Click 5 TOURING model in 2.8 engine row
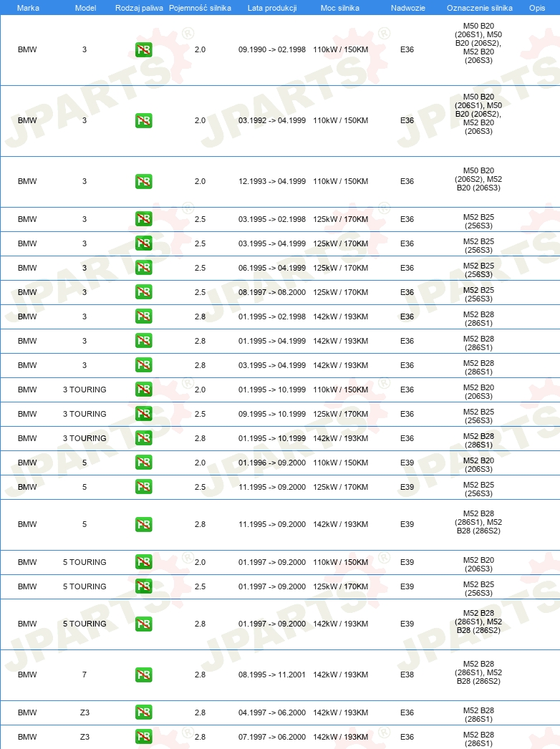Viewport: 560px width, 749px height. coord(85,624)
